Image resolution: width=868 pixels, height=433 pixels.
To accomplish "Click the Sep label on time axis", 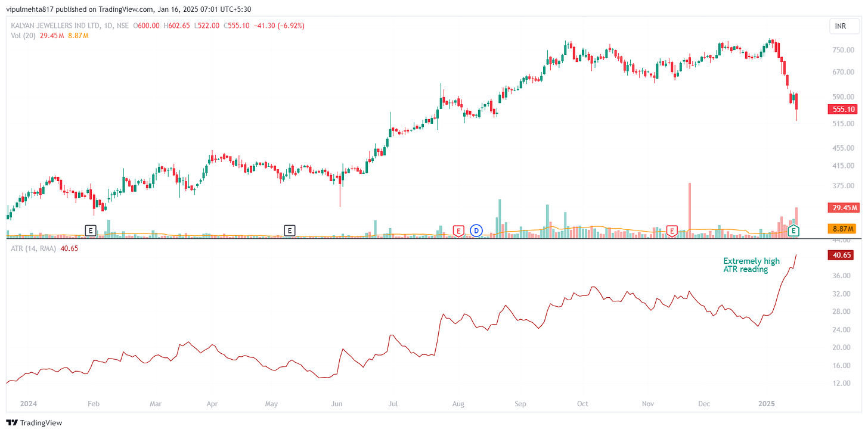I will coord(520,403).
